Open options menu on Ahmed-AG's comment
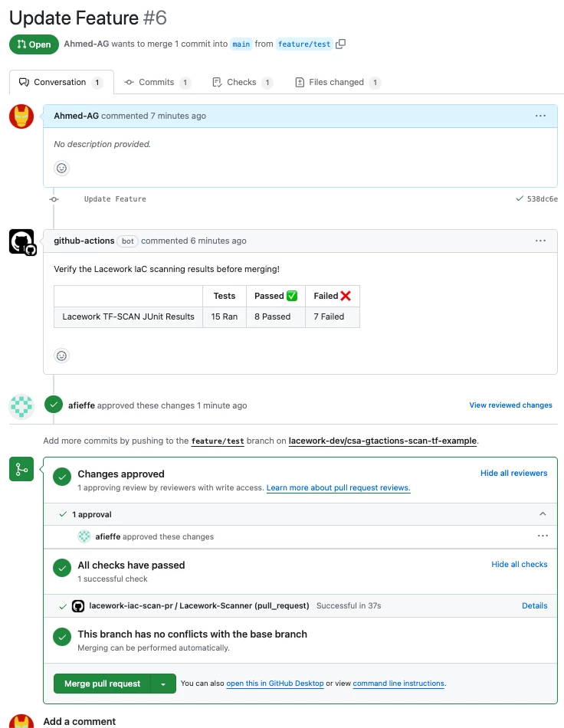 click(x=540, y=116)
